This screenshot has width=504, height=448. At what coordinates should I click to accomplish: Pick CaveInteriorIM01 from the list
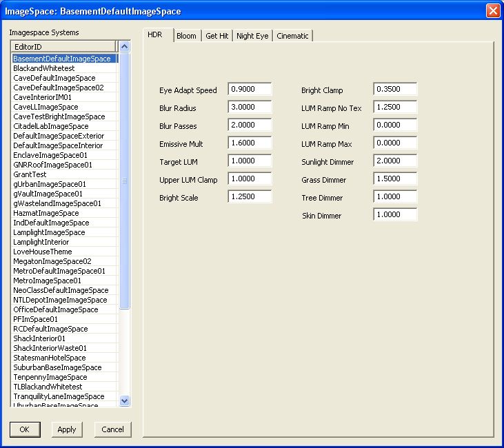click(x=64, y=97)
